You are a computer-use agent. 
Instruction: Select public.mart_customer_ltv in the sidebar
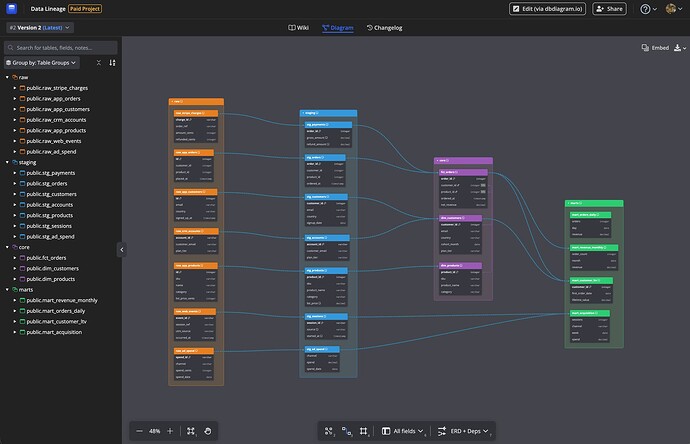[56, 322]
